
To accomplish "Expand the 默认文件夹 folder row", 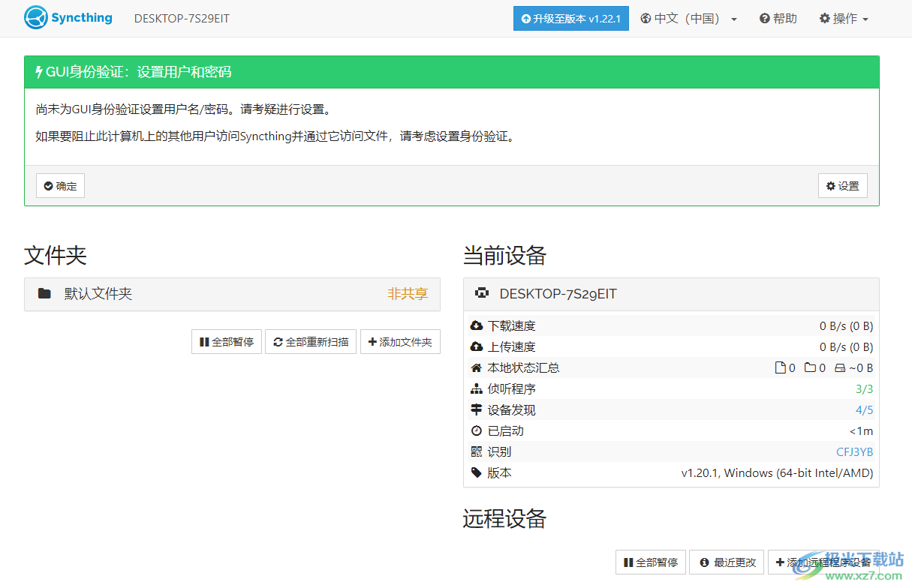I will tap(232, 294).
